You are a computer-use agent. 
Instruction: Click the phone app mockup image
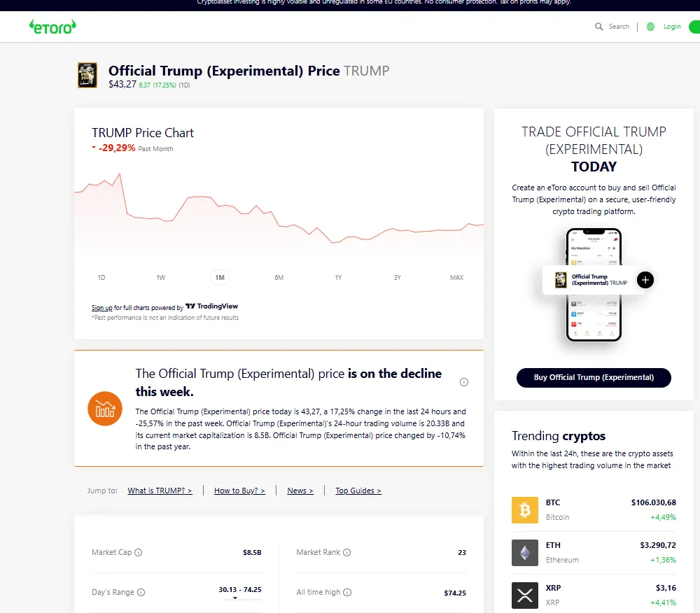point(594,285)
